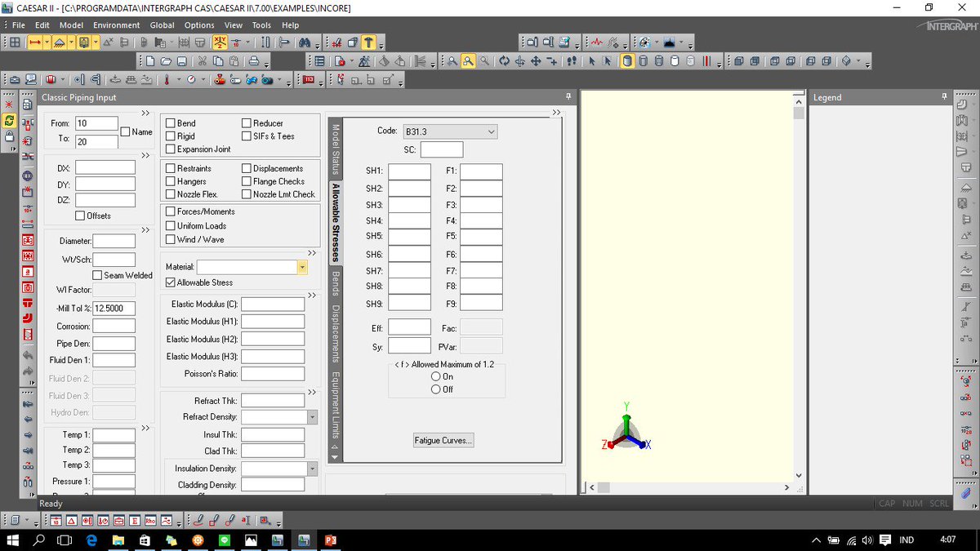Image resolution: width=980 pixels, height=551 pixels.
Task: Click the binoculars Find icon
Action: click(304, 42)
